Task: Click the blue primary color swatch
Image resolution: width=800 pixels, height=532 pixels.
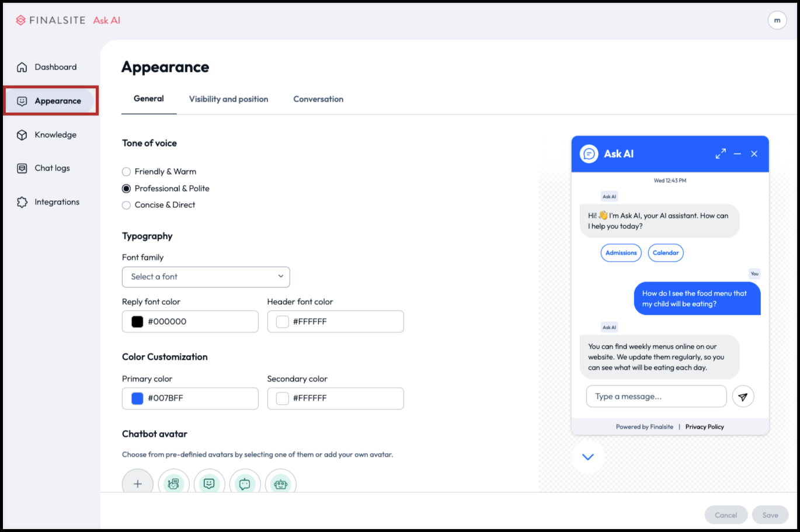Action: [x=137, y=398]
